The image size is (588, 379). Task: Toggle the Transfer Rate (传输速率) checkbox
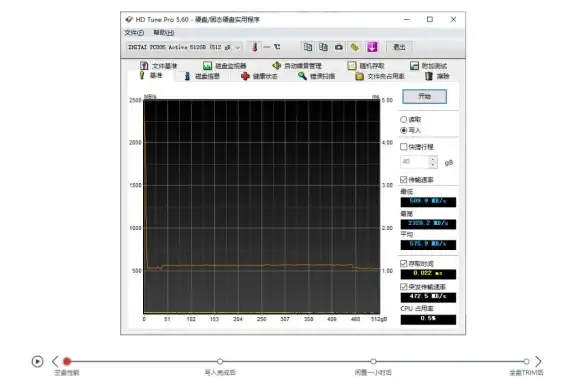[404, 180]
